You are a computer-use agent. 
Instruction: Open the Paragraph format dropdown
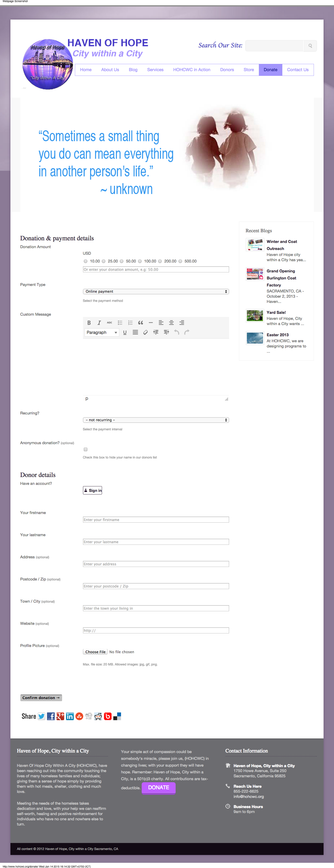(102, 332)
